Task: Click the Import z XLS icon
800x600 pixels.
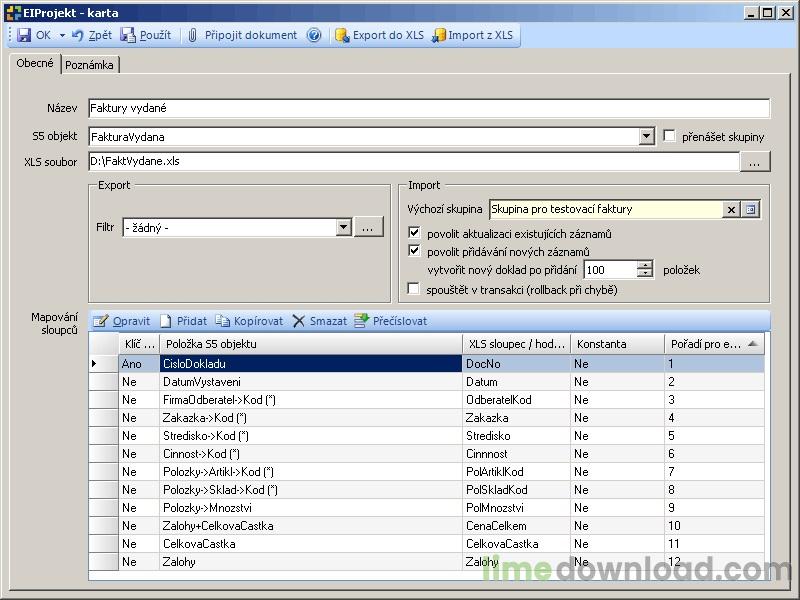Action: [438, 35]
